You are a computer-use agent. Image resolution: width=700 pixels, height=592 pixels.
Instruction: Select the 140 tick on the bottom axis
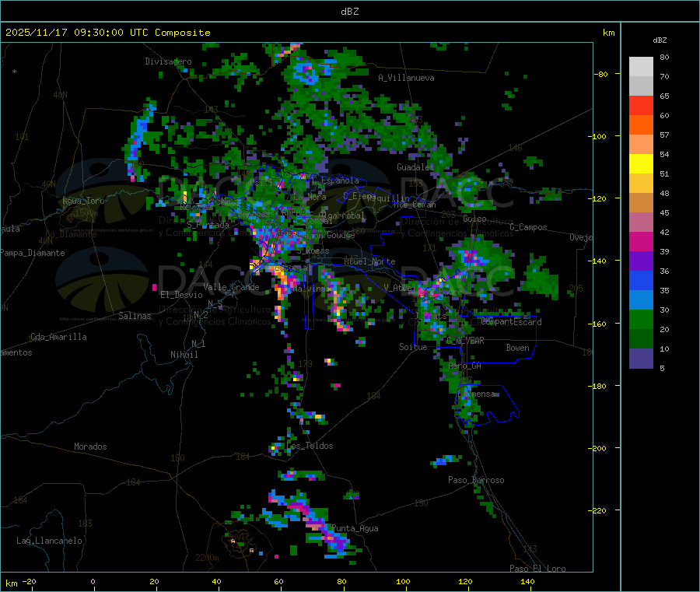(x=527, y=581)
